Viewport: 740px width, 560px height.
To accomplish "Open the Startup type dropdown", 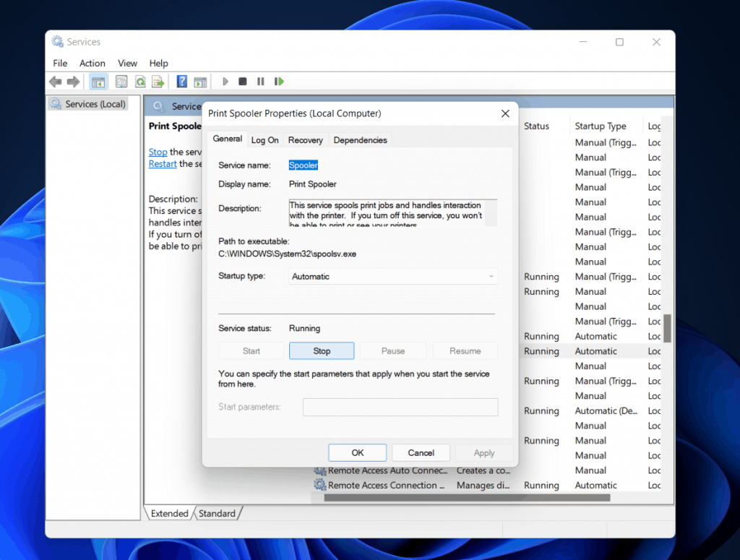I will tap(393, 276).
